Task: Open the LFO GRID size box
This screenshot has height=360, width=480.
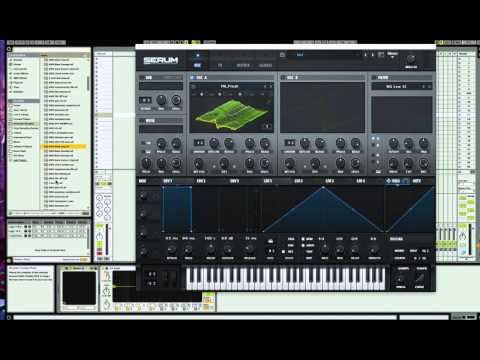Action: [271, 251]
